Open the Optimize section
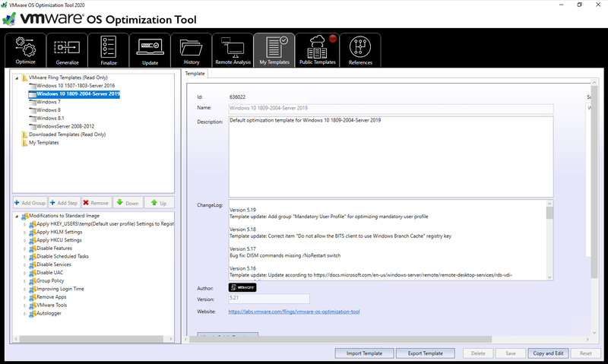The height and width of the screenshot is (364, 608). click(25, 49)
